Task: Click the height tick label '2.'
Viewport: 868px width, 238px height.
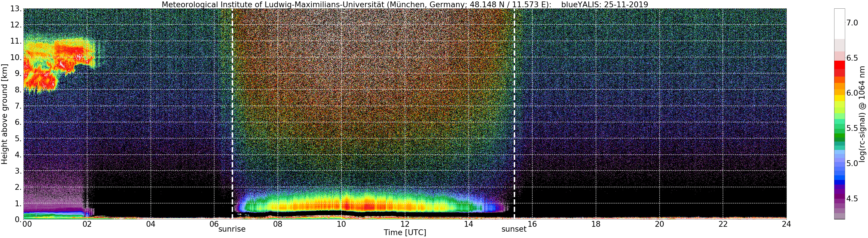Action: pyautogui.click(x=18, y=187)
